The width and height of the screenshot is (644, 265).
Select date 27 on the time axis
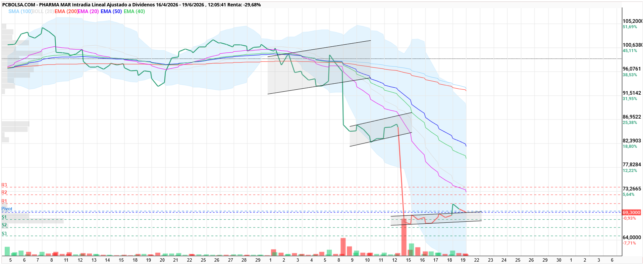[x=230, y=260]
